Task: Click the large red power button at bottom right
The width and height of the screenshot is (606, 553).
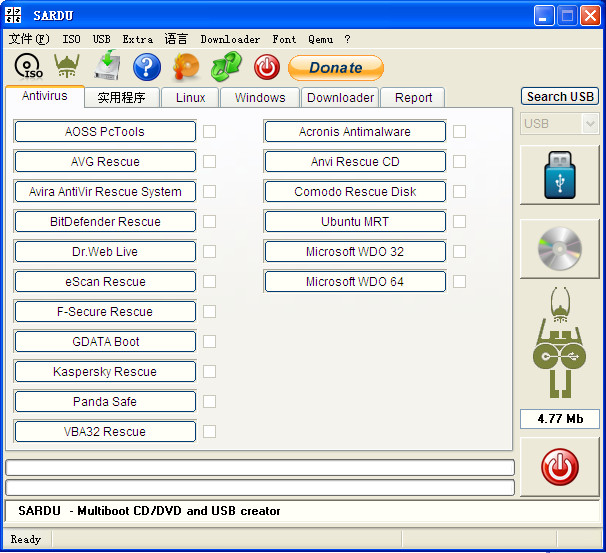Action: (x=560, y=467)
